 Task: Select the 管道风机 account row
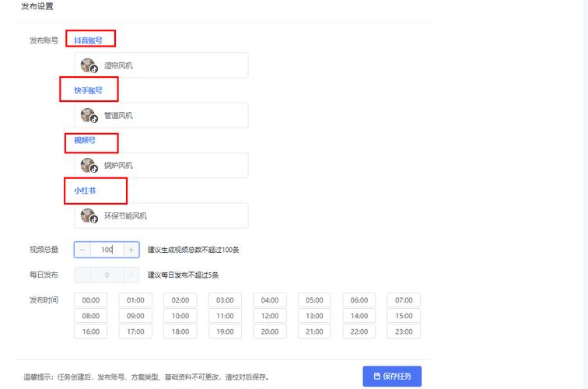click(161, 116)
